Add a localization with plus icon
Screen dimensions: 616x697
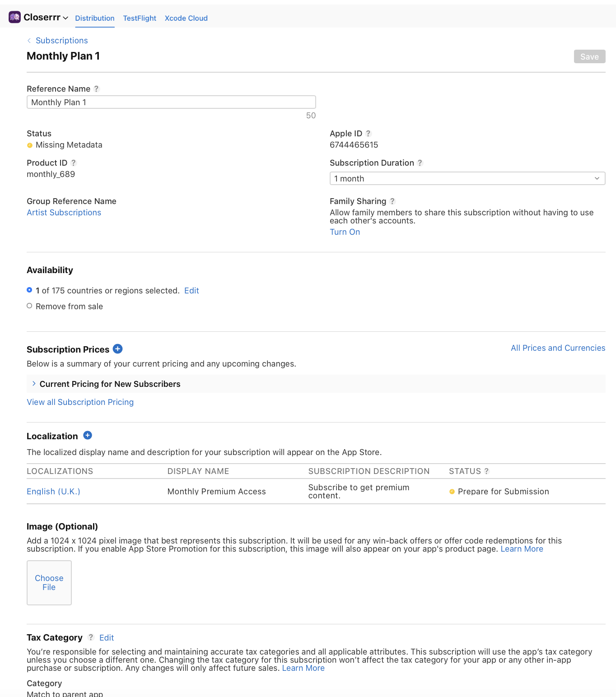point(88,436)
